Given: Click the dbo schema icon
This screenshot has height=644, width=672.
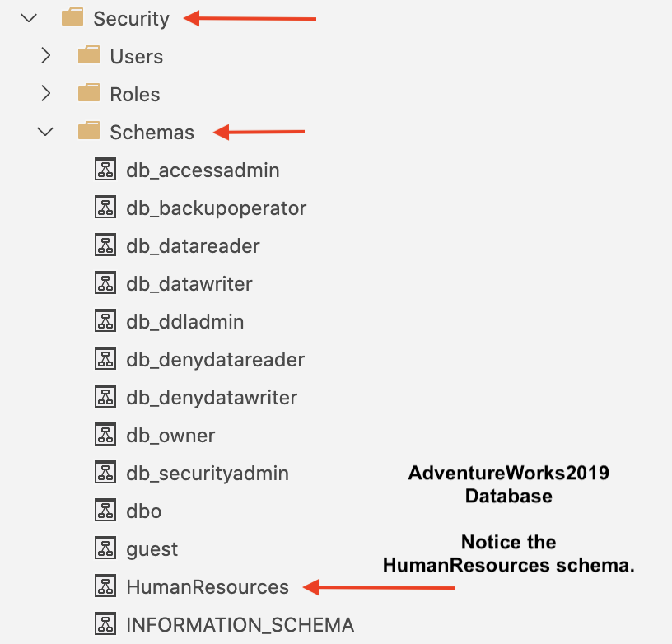Looking at the screenshot, I should pos(105,511).
